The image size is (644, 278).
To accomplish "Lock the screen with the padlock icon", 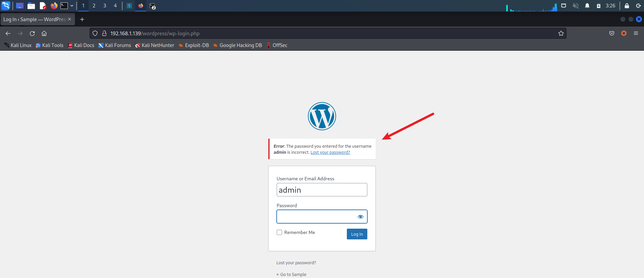I will coord(627,6).
